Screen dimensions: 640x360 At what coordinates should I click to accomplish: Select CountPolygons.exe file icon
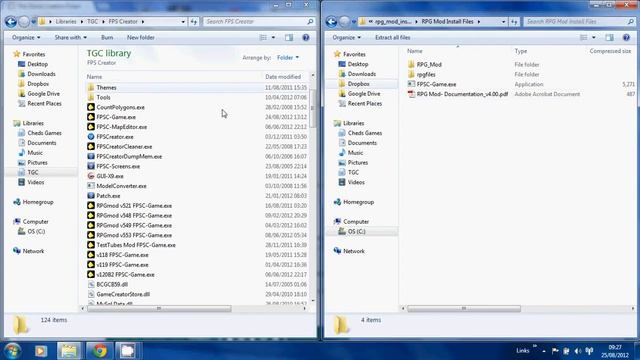point(91,107)
